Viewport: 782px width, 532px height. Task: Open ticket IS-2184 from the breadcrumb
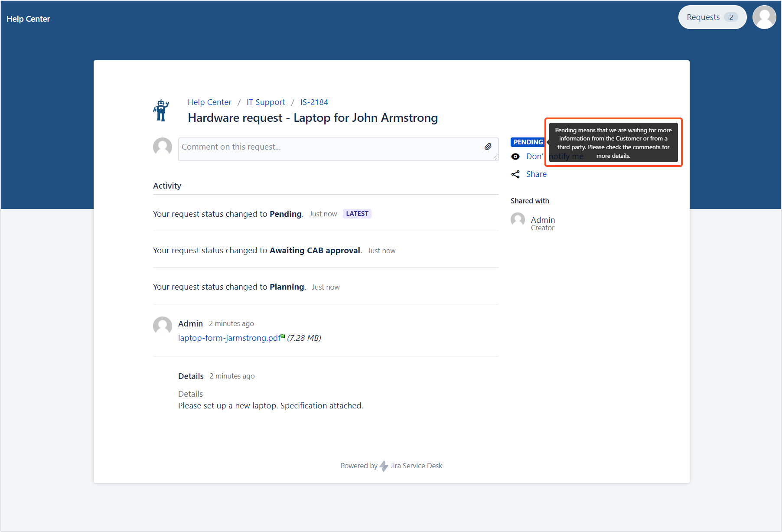coord(314,102)
